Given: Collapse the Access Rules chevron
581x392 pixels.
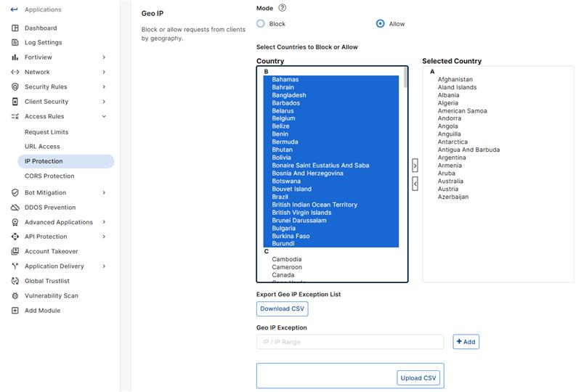Looking at the screenshot, I should point(104,116).
